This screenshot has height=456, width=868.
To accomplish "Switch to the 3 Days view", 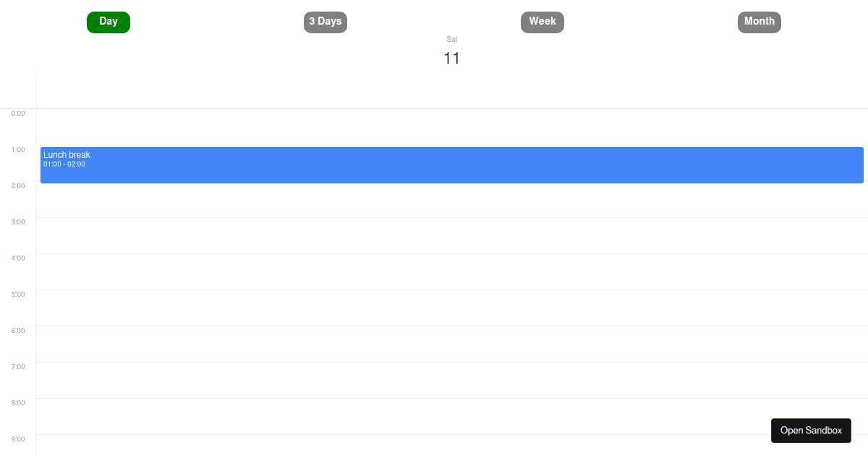I will [x=325, y=22].
